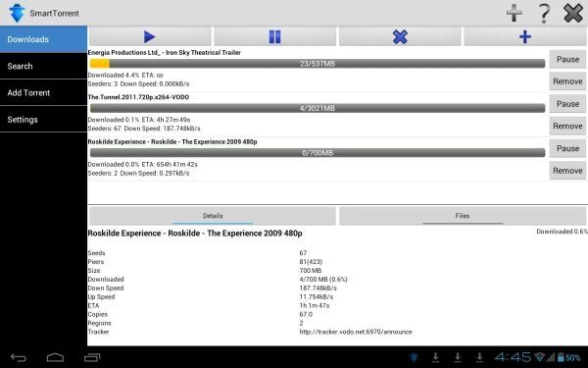The height and width of the screenshot is (368, 588).
Task: Select the Details tab
Action: (x=213, y=216)
